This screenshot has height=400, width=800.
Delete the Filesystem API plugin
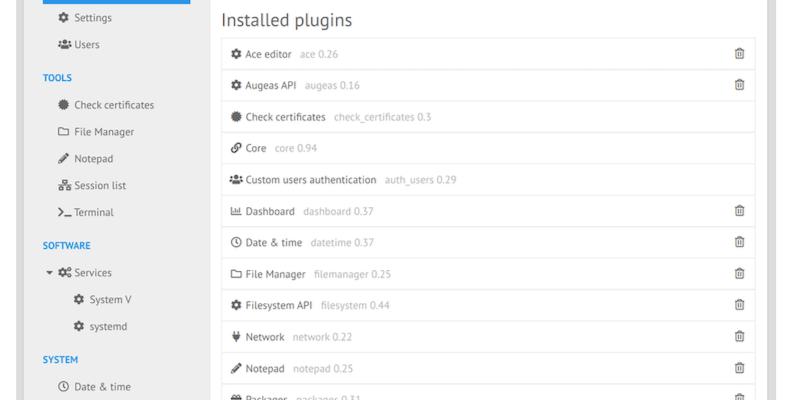[x=739, y=305]
